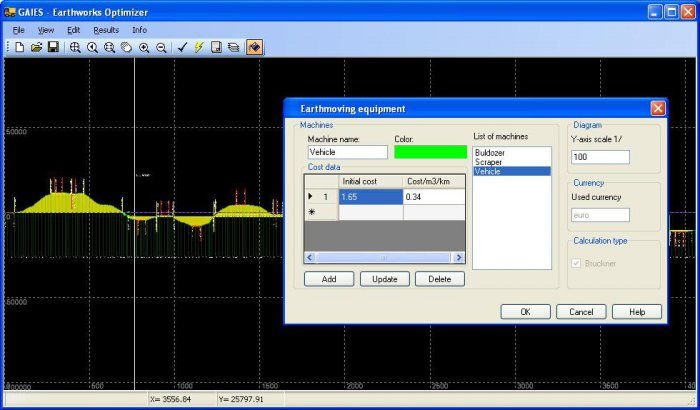This screenshot has height=410, width=700.
Task: Click the Initial cost cell 1.65
Action: coord(371,197)
